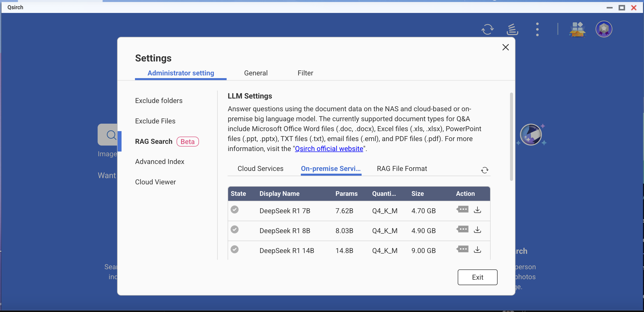Image resolution: width=644 pixels, height=312 pixels.
Task: Open the three-dot more options menu
Action: (x=537, y=29)
